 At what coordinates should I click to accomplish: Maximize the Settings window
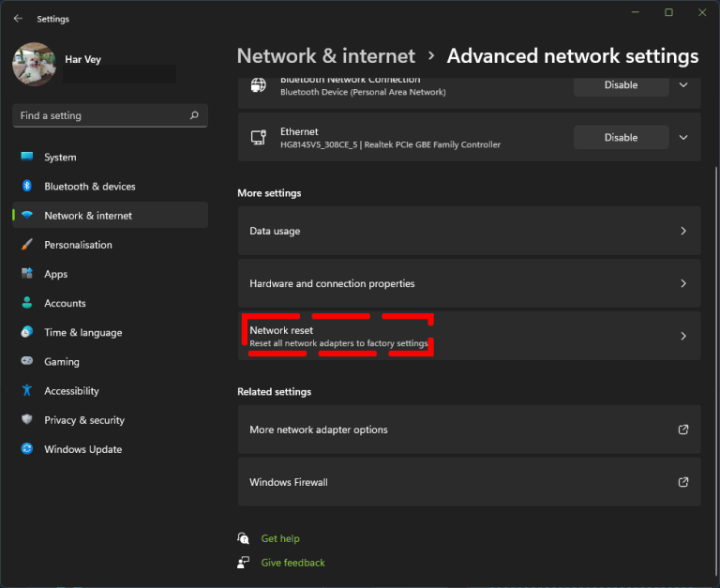click(x=668, y=12)
